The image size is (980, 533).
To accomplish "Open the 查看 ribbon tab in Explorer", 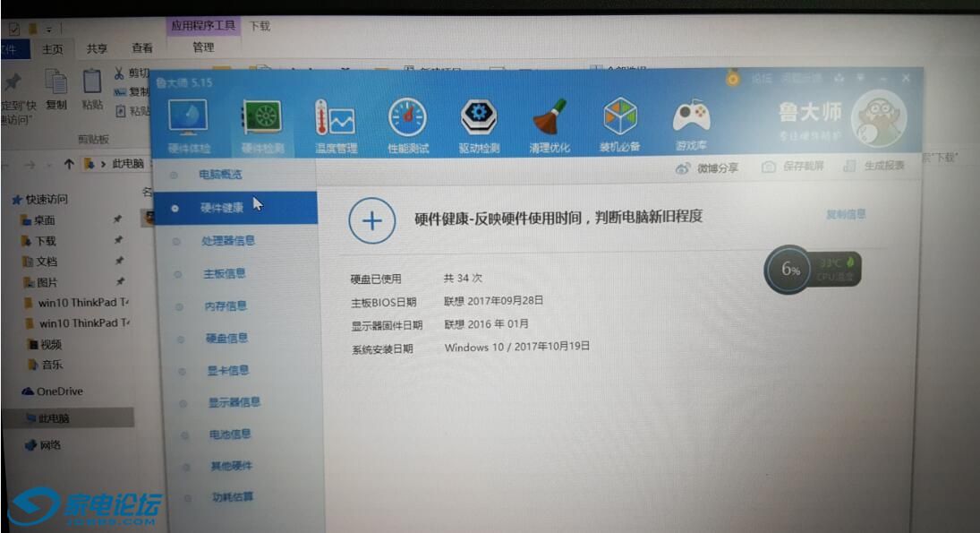I will (142, 49).
